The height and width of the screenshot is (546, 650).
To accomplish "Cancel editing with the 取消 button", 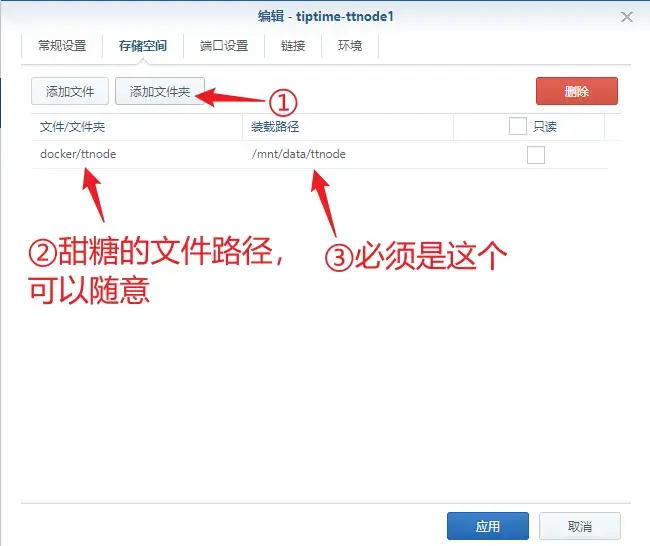I will (x=580, y=526).
